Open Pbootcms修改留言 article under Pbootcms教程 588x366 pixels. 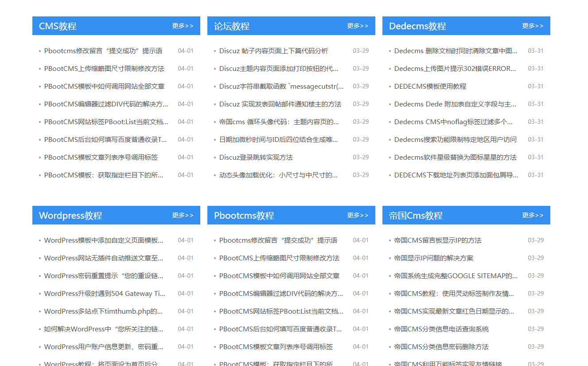278,240
